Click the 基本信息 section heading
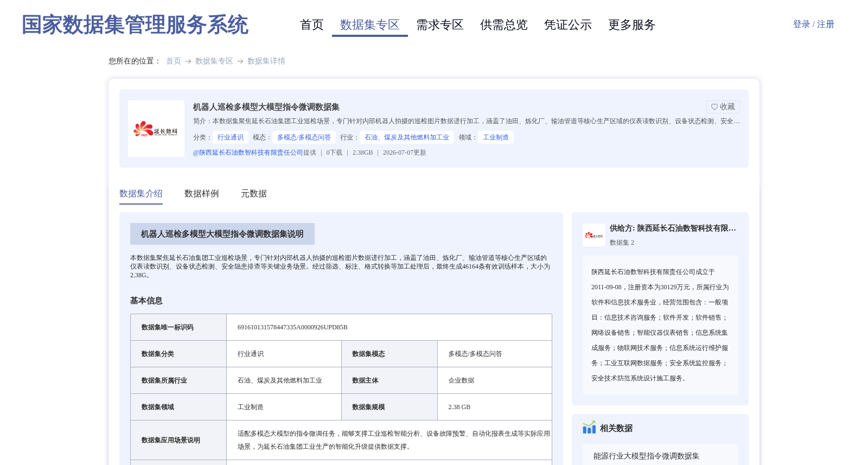The width and height of the screenshot is (868, 465). [x=146, y=301]
